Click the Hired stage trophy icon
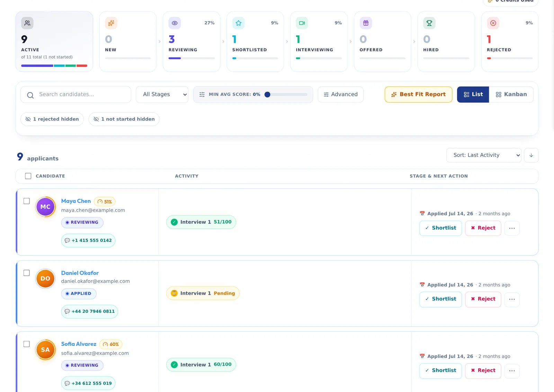 pyautogui.click(x=429, y=23)
